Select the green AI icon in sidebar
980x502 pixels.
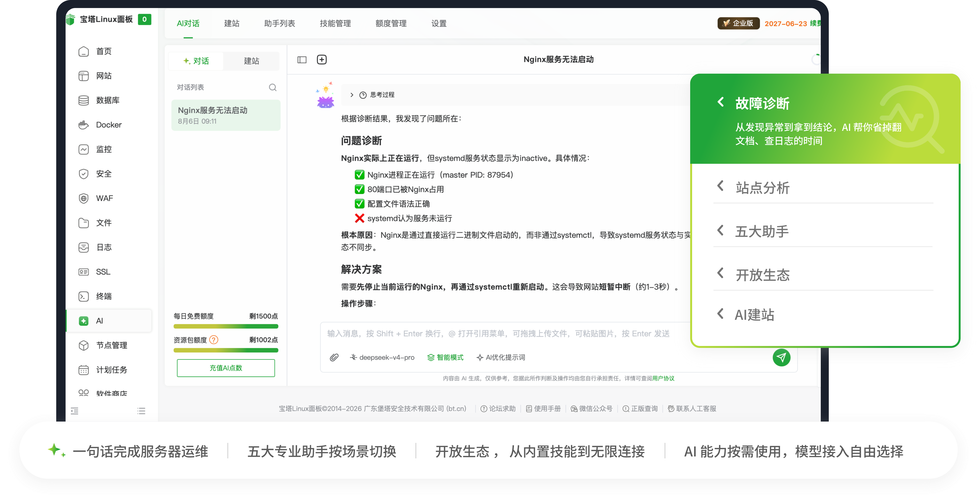[x=83, y=321]
